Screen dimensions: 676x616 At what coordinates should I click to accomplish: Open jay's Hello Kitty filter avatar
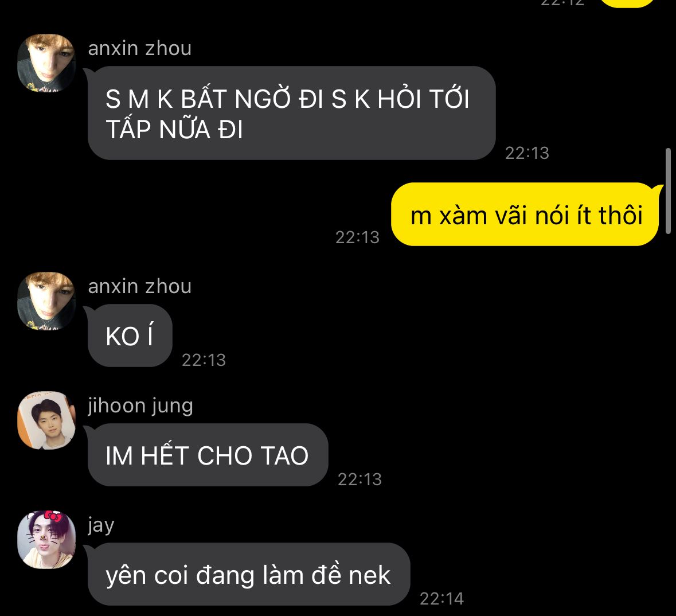46,540
